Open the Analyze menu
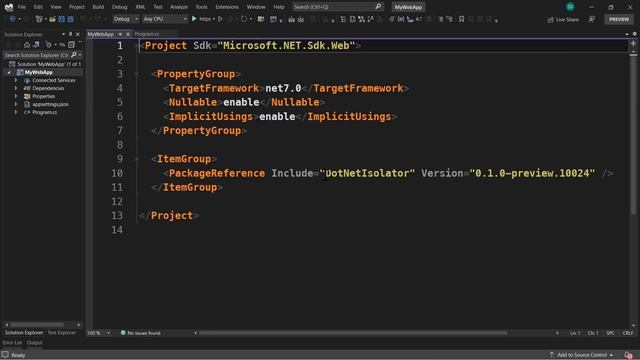 coord(179,7)
